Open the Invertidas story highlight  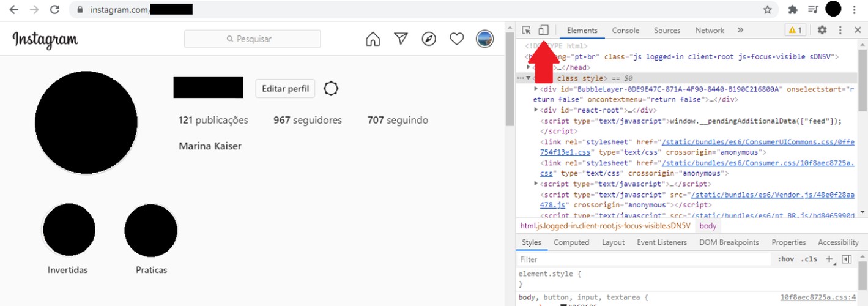tap(68, 230)
